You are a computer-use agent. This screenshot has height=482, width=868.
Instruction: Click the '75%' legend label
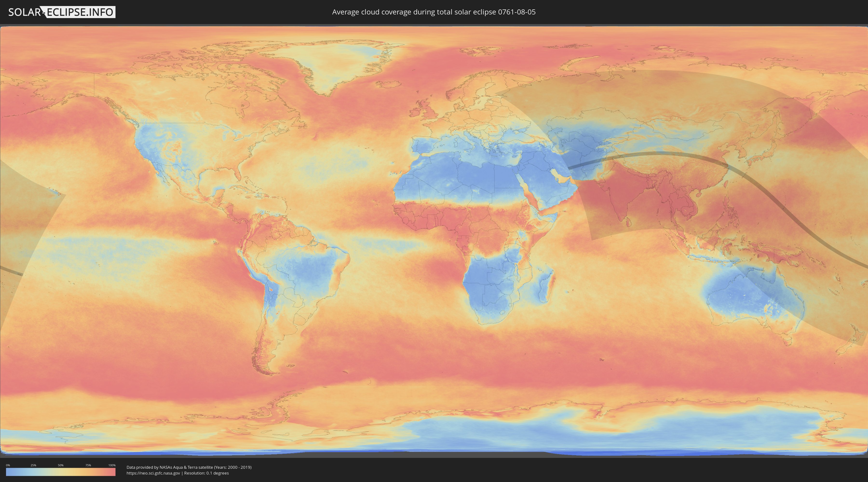(88, 465)
